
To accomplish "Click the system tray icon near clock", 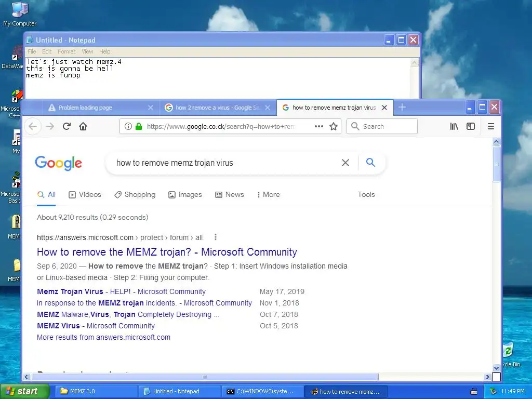I will 494,391.
